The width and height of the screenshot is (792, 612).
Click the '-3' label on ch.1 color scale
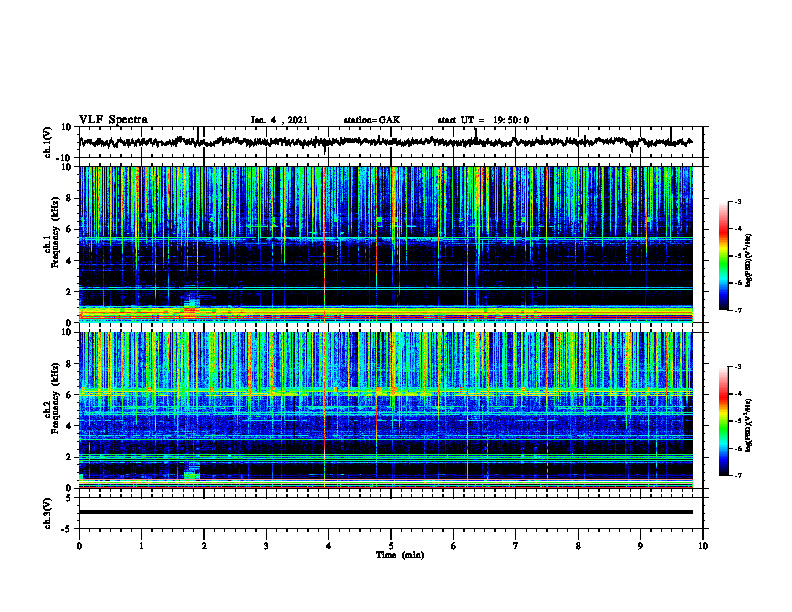pyautogui.click(x=738, y=201)
